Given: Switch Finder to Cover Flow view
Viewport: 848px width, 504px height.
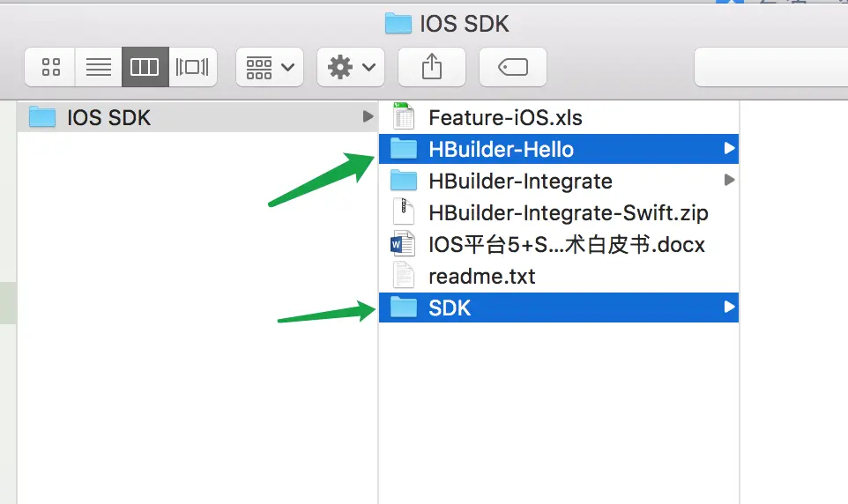Looking at the screenshot, I should pyautogui.click(x=192, y=67).
